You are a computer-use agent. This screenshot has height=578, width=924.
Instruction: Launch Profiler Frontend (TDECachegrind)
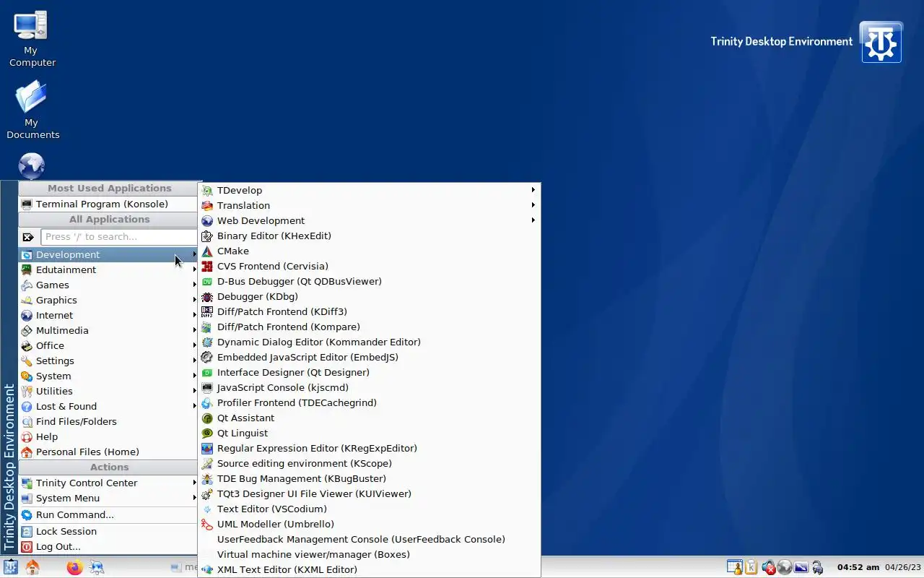(x=369, y=402)
